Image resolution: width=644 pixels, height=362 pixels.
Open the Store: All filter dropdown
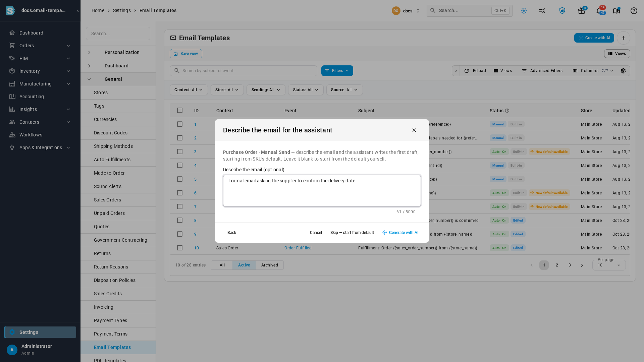(x=227, y=90)
